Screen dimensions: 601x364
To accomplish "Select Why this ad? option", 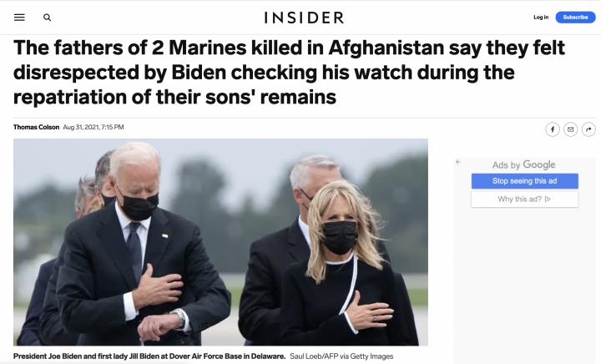I will coord(525,200).
